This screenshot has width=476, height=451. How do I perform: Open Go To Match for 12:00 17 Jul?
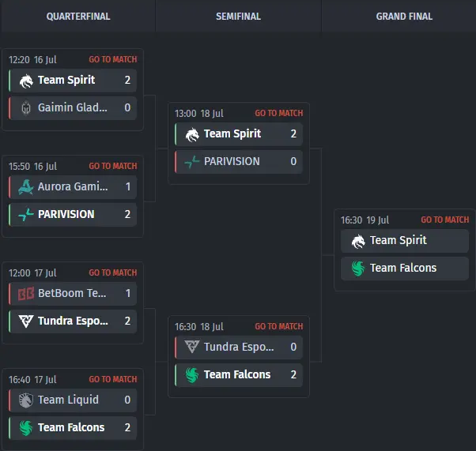[112, 272]
